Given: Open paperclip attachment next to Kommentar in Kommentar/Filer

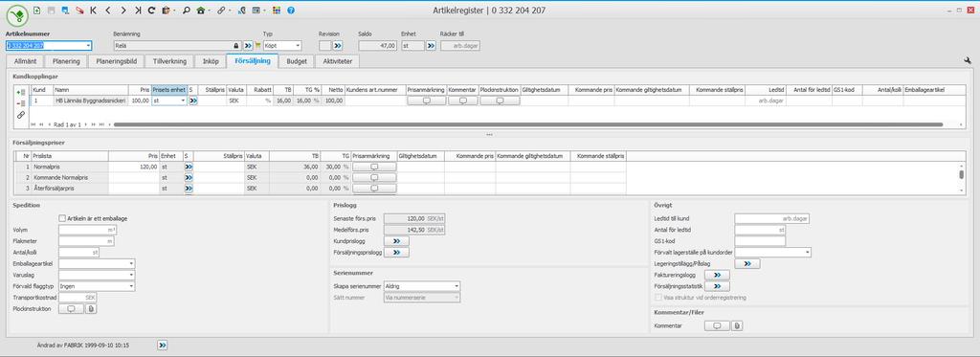Looking at the screenshot, I should point(737,325).
